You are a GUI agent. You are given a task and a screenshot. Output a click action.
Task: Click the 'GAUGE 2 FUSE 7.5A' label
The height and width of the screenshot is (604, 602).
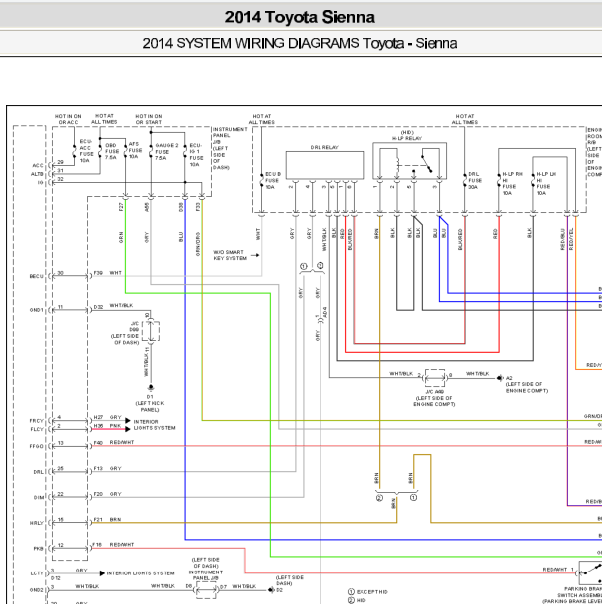point(166,151)
